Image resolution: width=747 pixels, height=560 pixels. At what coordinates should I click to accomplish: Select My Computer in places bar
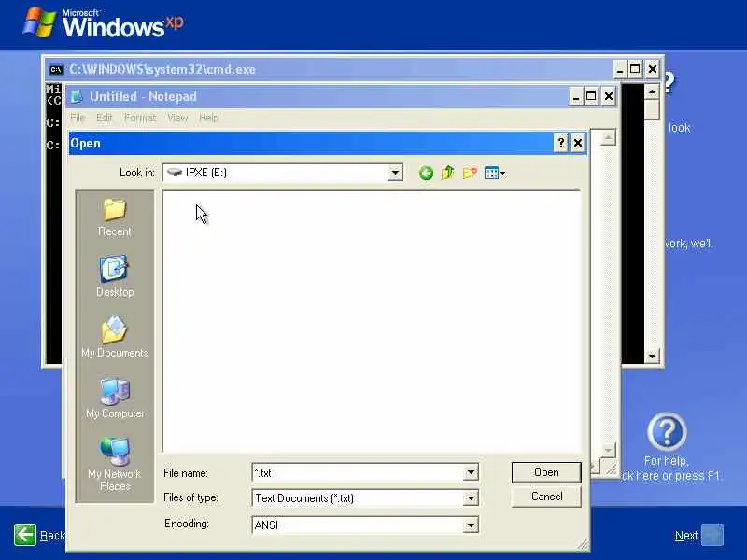[114, 398]
